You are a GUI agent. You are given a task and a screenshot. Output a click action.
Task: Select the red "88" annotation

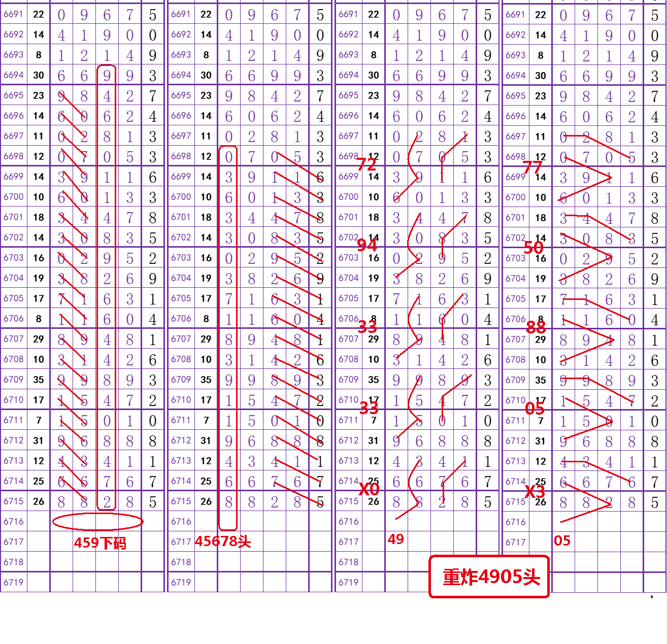click(536, 327)
